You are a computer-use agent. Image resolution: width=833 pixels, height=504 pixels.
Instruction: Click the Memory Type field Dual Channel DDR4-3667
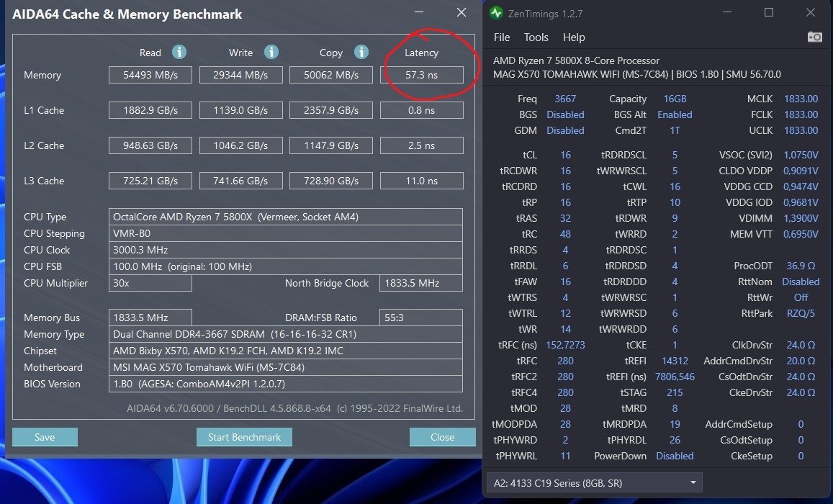(x=286, y=334)
